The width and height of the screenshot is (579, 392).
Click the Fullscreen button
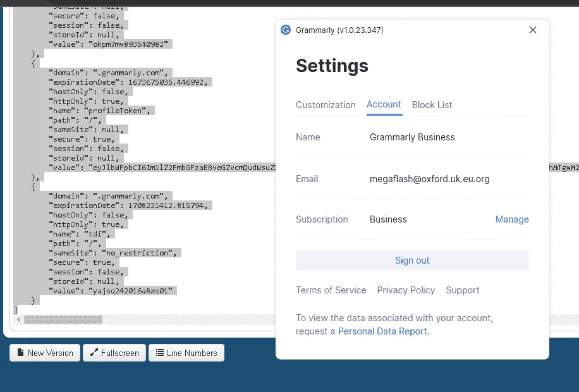point(114,353)
